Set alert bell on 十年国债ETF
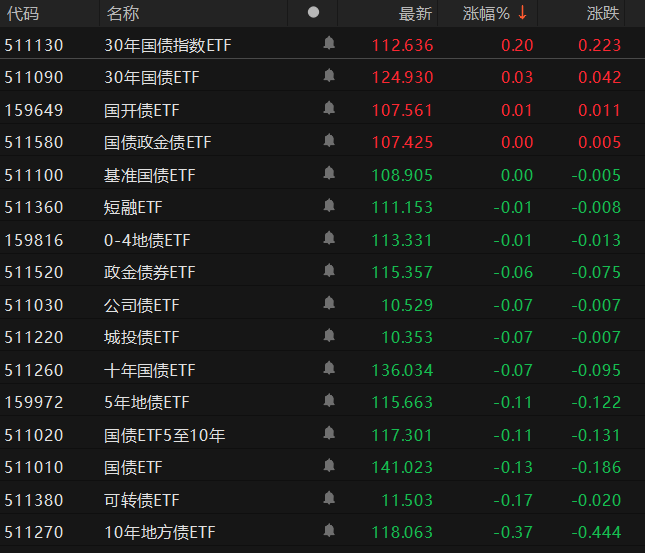This screenshot has width=645, height=553. [x=329, y=369]
